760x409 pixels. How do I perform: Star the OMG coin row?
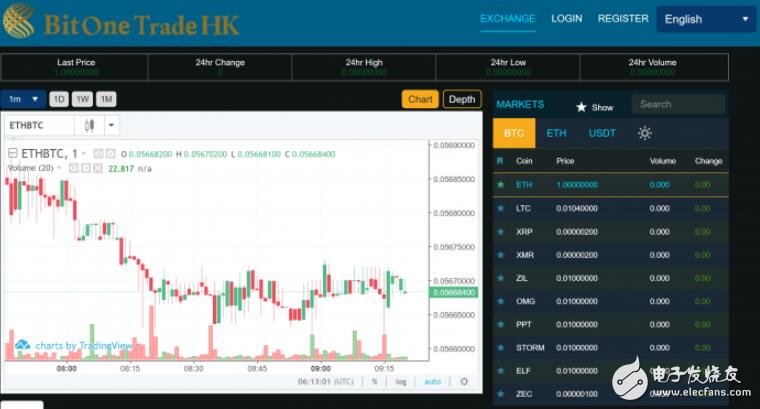click(501, 301)
